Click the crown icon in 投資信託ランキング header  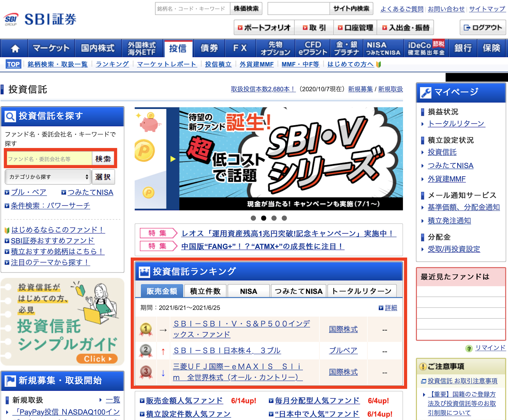click(144, 272)
